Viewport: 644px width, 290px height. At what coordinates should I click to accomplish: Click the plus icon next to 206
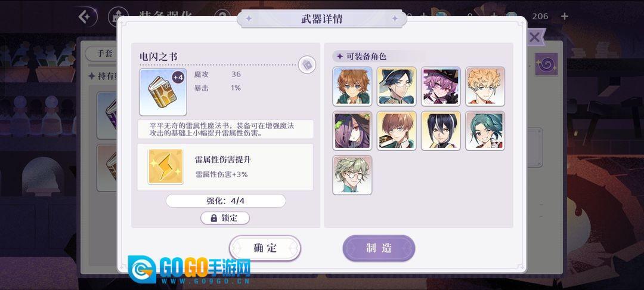click(565, 16)
